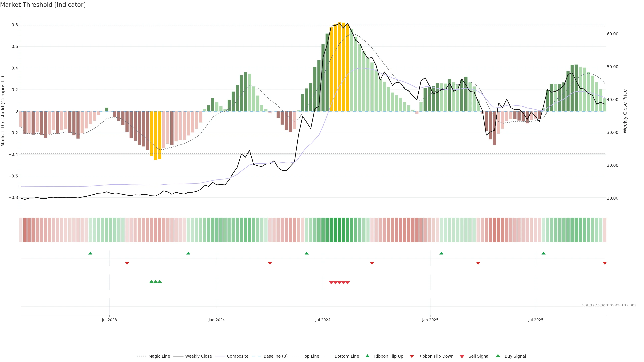Click the Ribbon Flip Up legend icon
This screenshot has height=362, width=644.
(367, 356)
